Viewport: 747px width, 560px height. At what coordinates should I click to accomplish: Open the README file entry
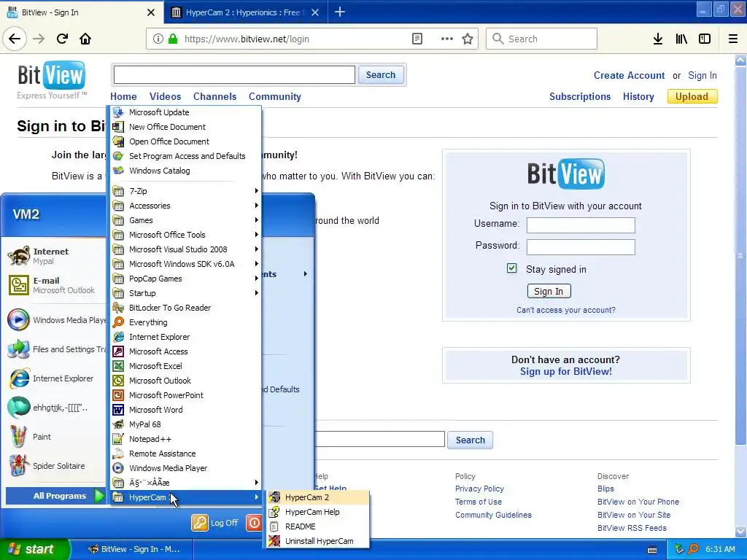[x=317, y=526]
